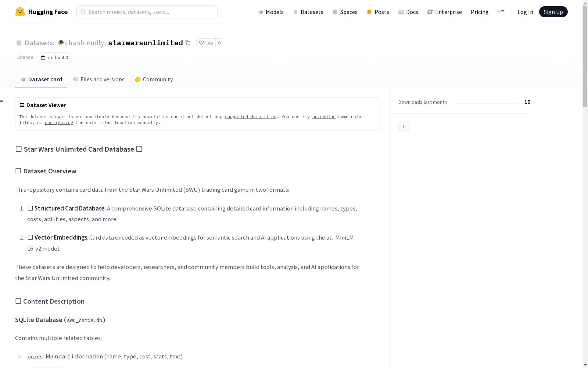Click the Downloads last month count 10
The height and width of the screenshot is (368, 588).
tap(527, 102)
